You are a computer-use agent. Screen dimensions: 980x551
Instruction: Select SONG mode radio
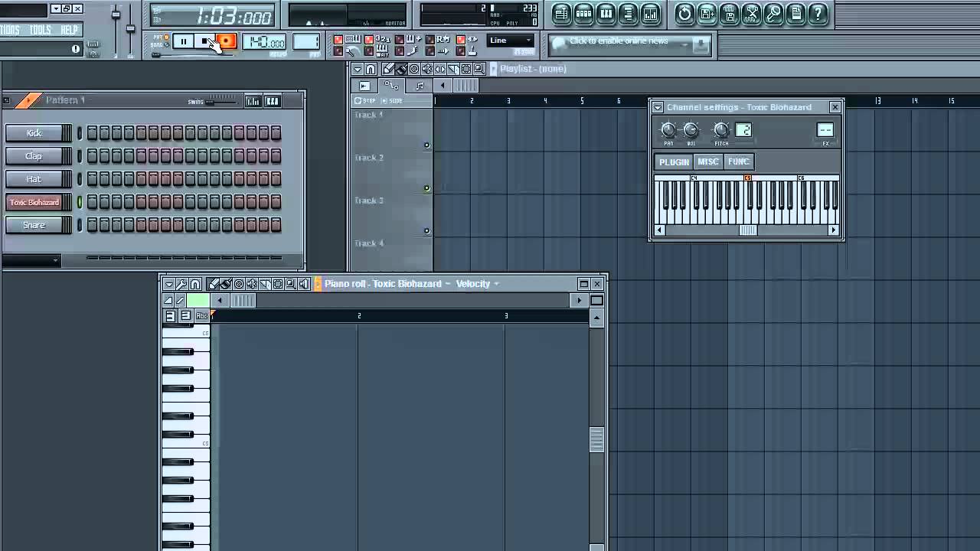tap(166, 45)
